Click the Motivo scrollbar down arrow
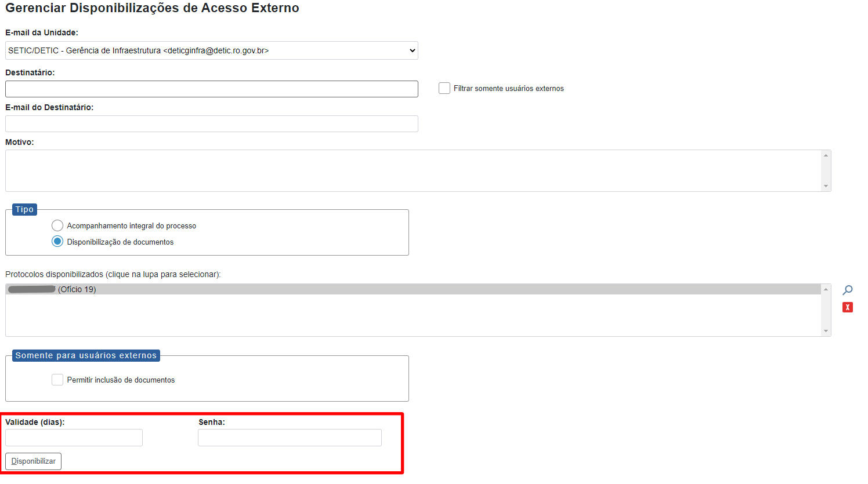This screenshot has height=484, width=868. [826, 186]
